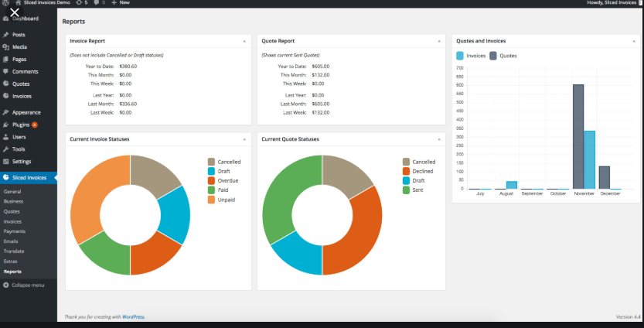Collapse the Quotes and Invoices panel arrow
The height and width of the screenshot is (328, 644).
(x=634, y=41)
